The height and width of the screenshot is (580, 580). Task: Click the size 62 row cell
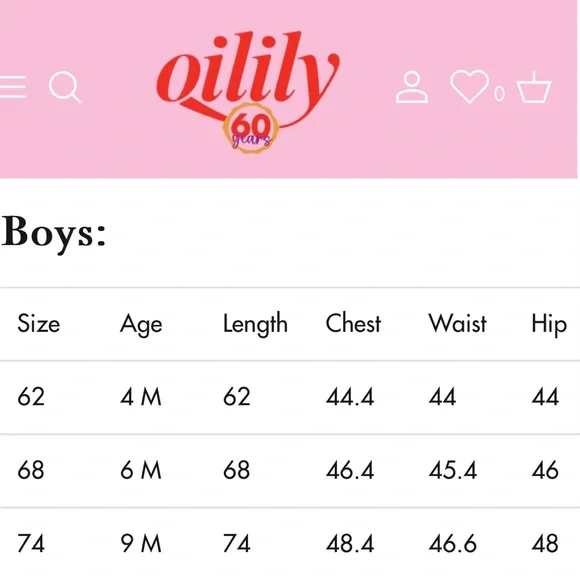(31, 397)
